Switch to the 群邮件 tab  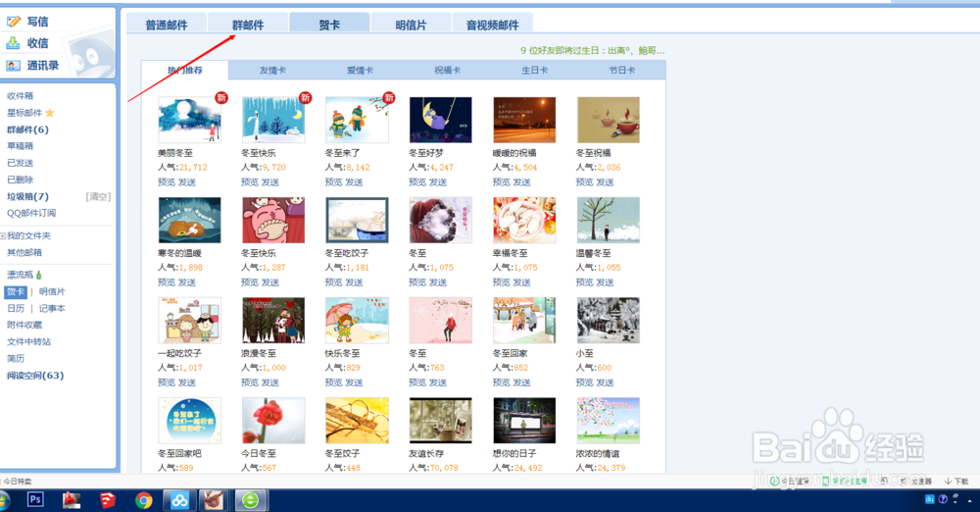(248, 26)
